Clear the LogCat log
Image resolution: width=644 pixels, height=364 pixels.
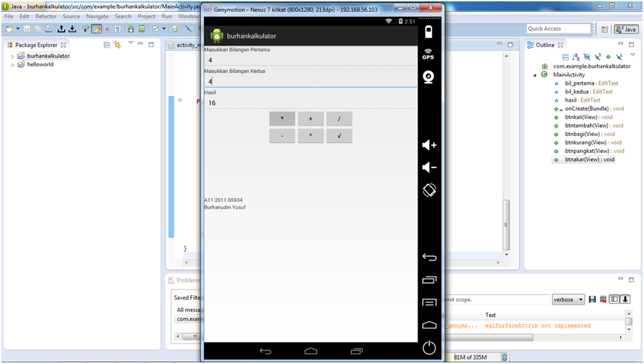point(603,299)
